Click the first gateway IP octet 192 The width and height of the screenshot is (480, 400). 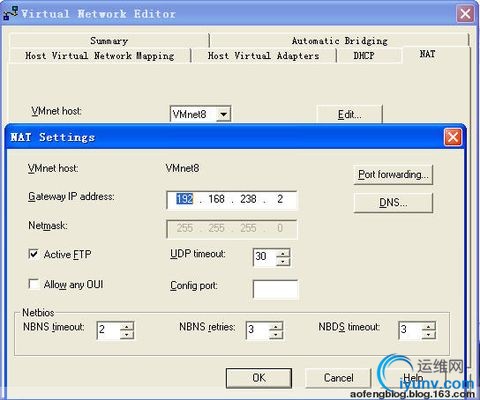[x=185, y=199]
